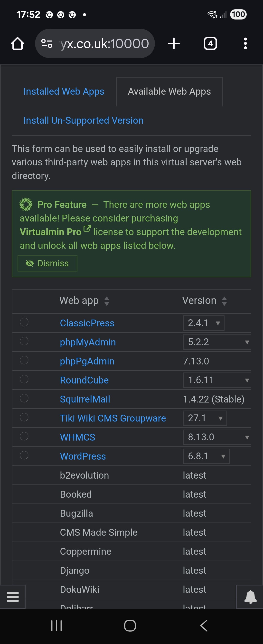The image size is (263, 644).
Task: Open Tiki Wiki version dropdown 27.1
Action: 205,418
